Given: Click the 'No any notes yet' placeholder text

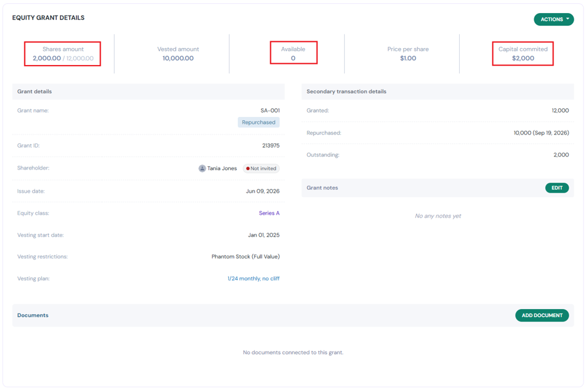Looking at the screenshot, I should (438, 216).
